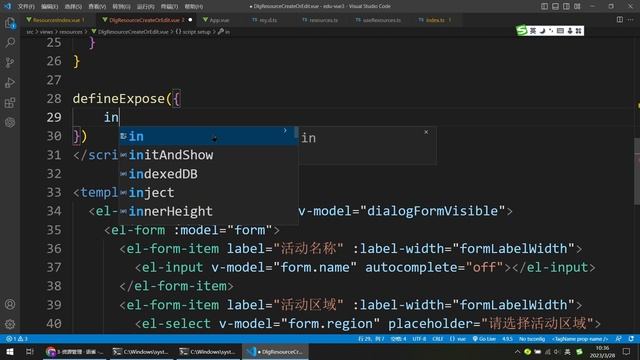This screenshot has height=360, width=640.
Task: Toggle primary side bar layout button
Action: pos(544,6)
